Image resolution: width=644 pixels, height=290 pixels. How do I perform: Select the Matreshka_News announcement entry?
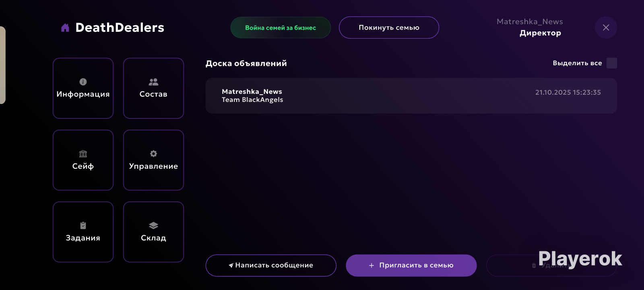pyautogui.click(x=411, y=96)
